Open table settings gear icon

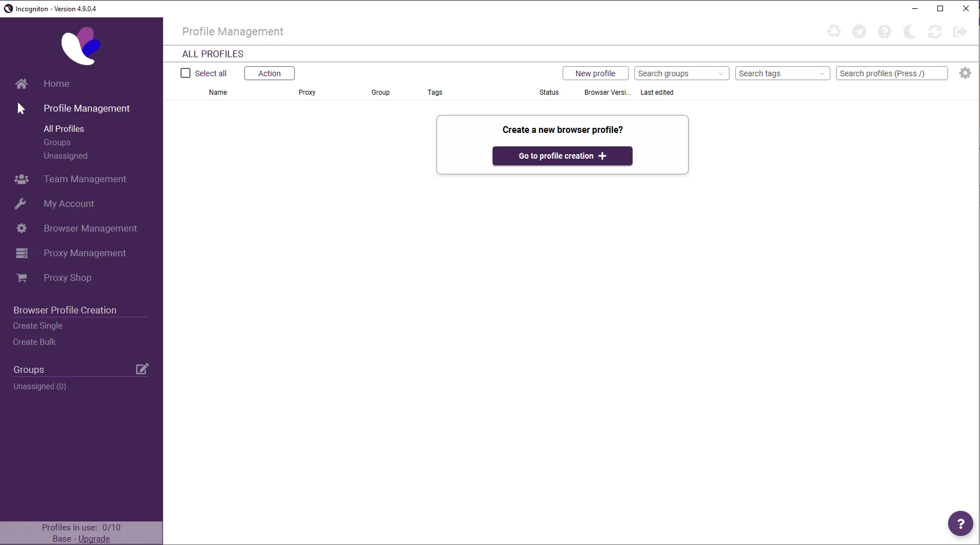[x=965, y=73]
